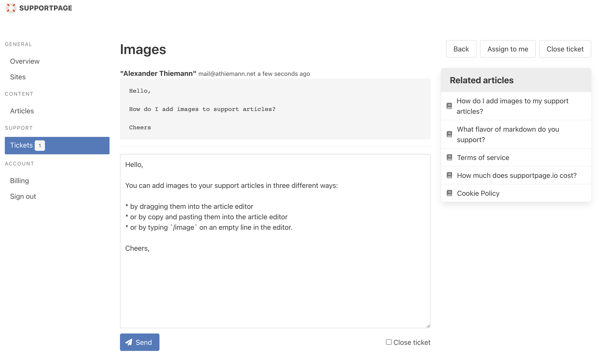Open the 'Terms of service' related article
Screen dimensions: 603x364
(x=483, y=157)
